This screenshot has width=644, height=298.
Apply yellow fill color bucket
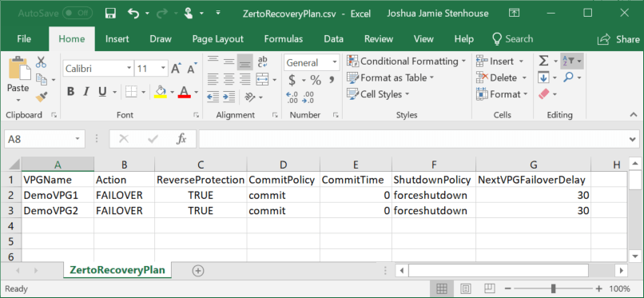(161, 92)
